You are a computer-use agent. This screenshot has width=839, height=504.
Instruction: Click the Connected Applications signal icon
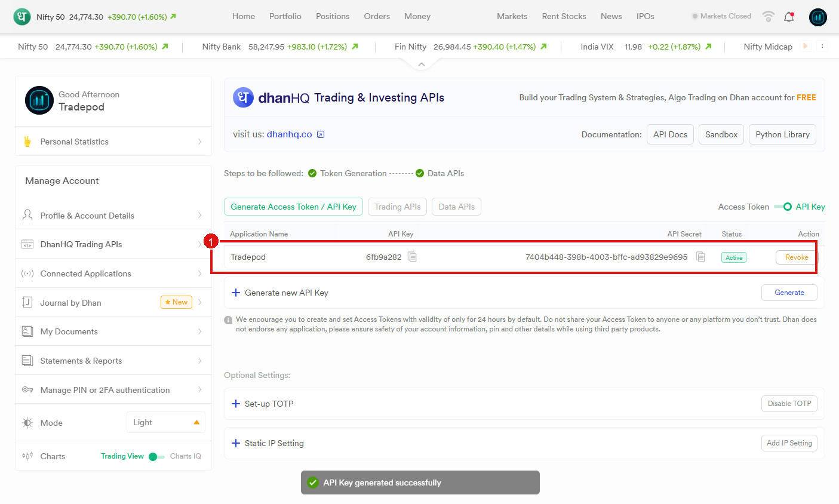pos(27,273)
